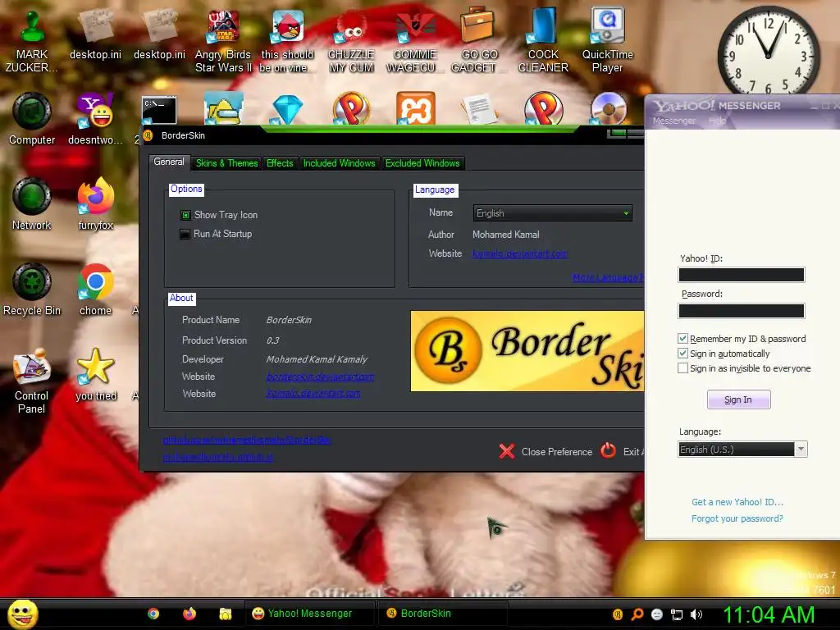Click the Border Skin logo banner
Viewport: 840px width, 630px height.
pos(527,351)
